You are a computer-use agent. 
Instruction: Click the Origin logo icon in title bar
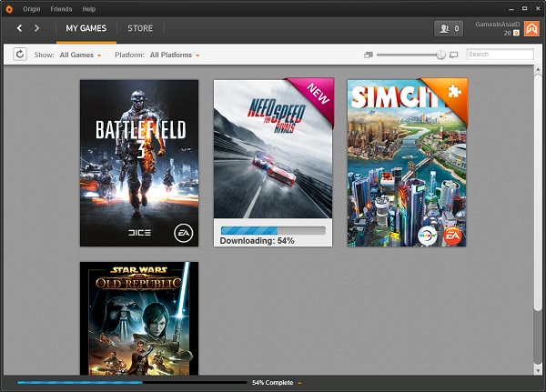click(9, 9)
